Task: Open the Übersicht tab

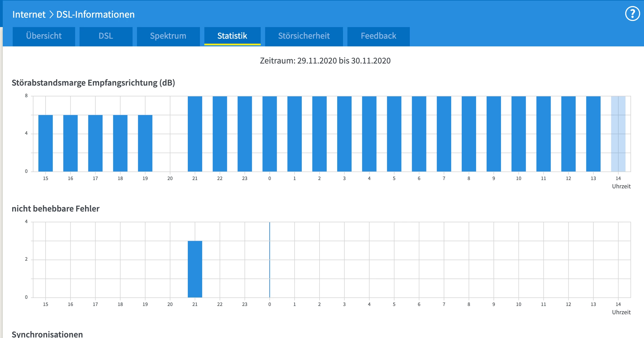Action: pos(44,36)
